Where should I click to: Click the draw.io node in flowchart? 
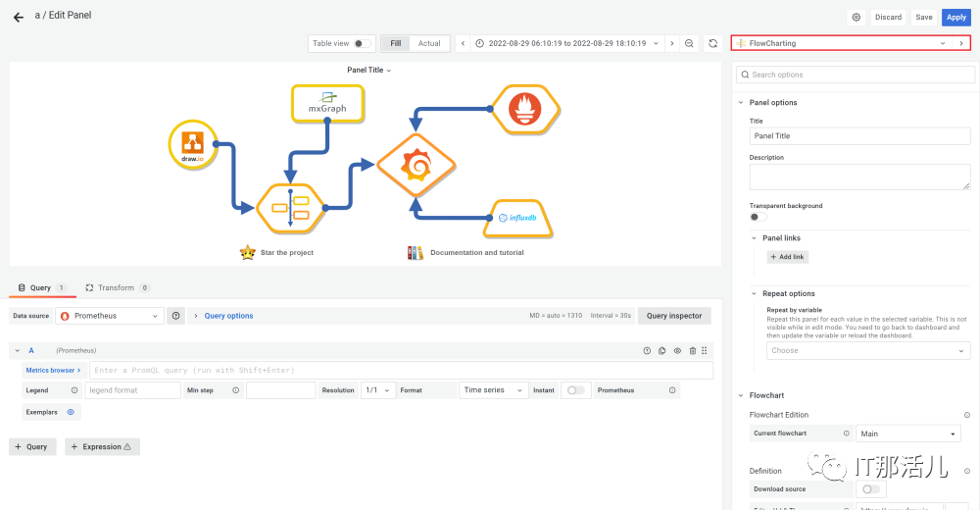(192, 144)
